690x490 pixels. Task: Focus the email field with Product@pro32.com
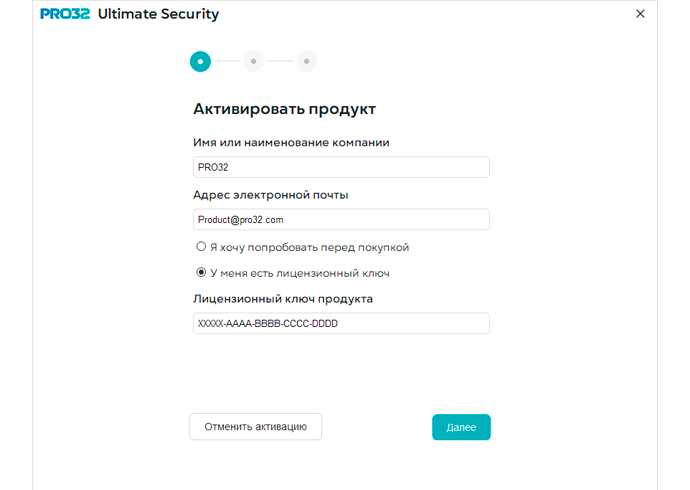click(x=341, y=219)
